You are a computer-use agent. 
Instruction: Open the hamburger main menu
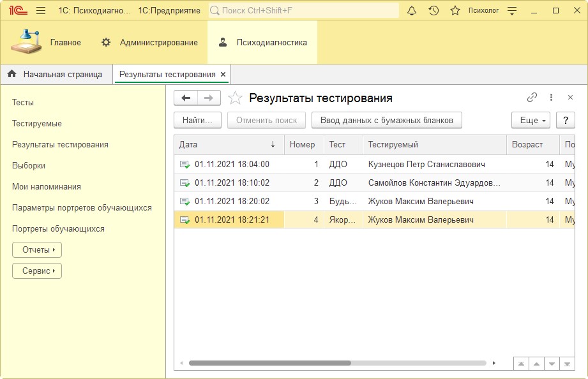[x=41, y=11]
